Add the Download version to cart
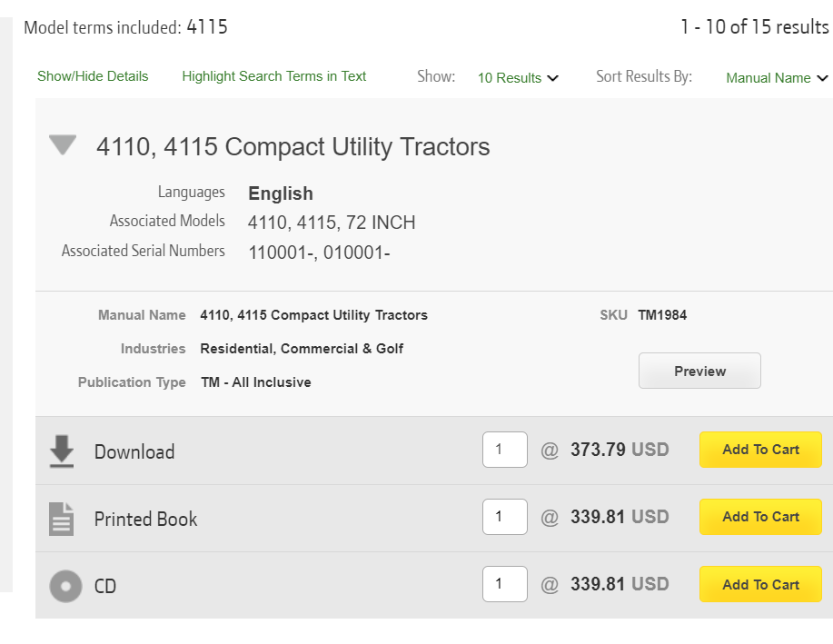This screenshot has height=644, width=833. coord(760,450)
